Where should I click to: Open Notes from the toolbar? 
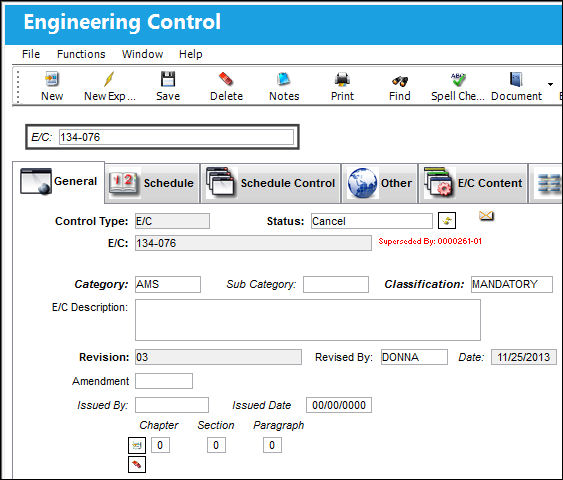click(x=284, y=86)
